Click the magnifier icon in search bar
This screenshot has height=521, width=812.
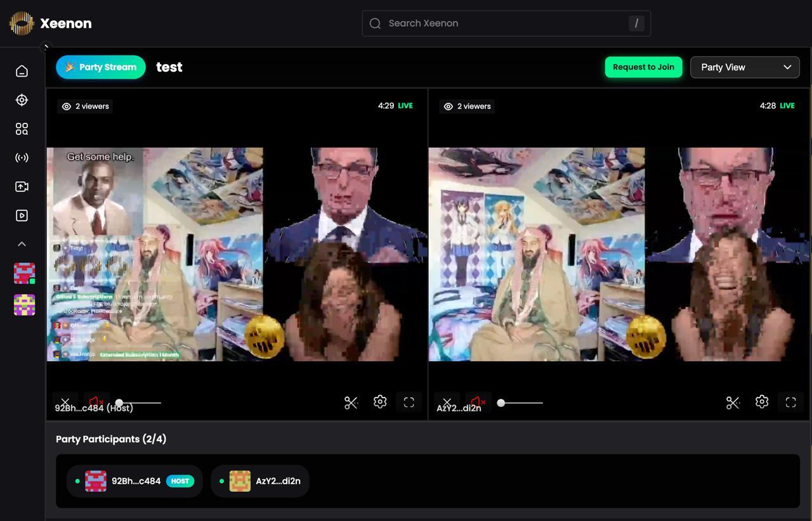[375, 23]
